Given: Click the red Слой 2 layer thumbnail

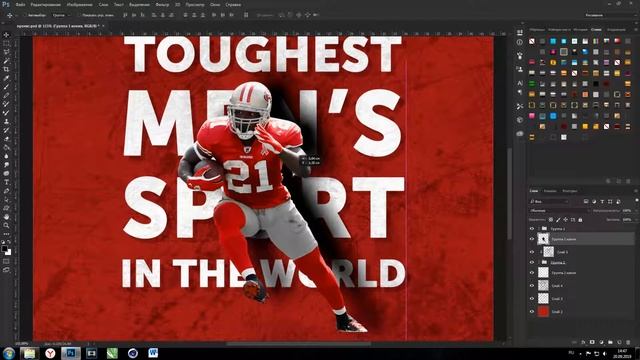Looking at the screenshot, I should point(543,311).
